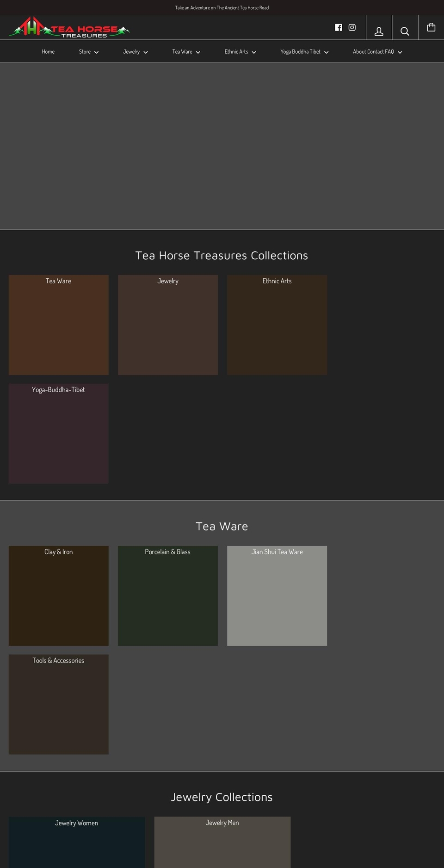The height and width of the screenshot is (868, 444).
Task: Click the Tea Horse Treasures logo
Action: point(69,27)
